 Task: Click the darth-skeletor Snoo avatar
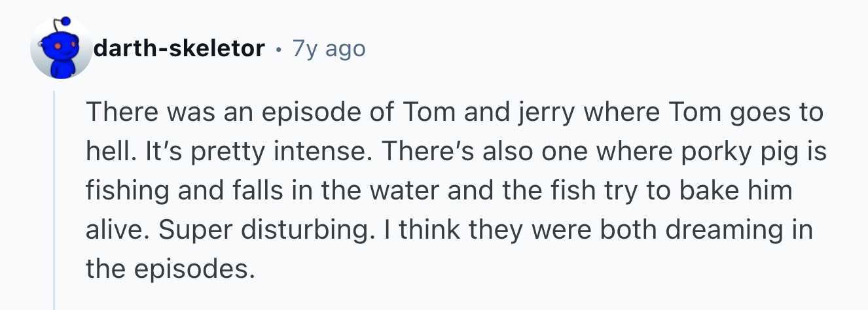click(62, 50)
